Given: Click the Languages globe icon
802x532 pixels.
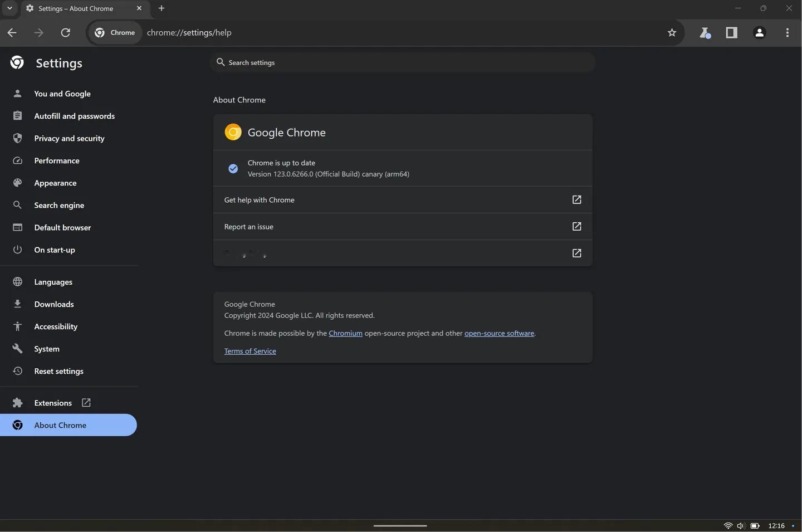Looking at the screenshot, I should [17, 282].
